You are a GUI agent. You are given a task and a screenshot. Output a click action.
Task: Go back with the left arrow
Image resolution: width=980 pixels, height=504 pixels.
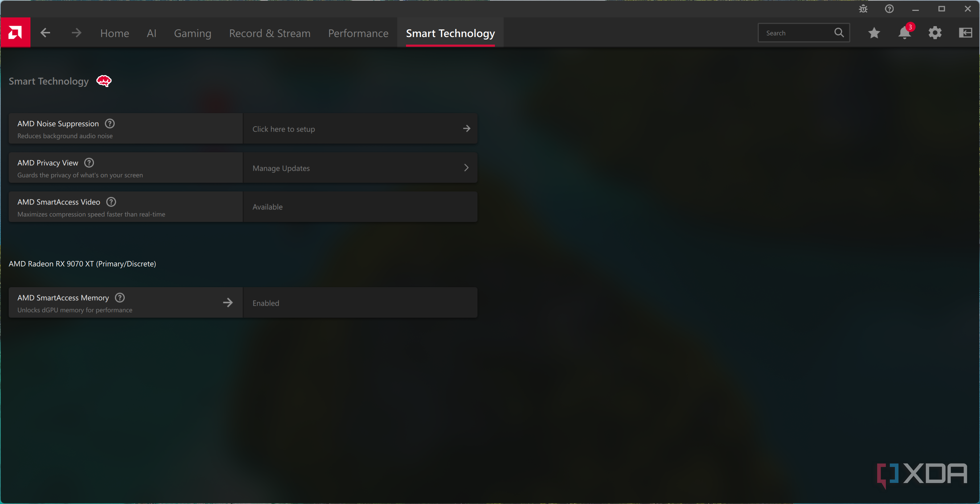click(x=45, y=33)
